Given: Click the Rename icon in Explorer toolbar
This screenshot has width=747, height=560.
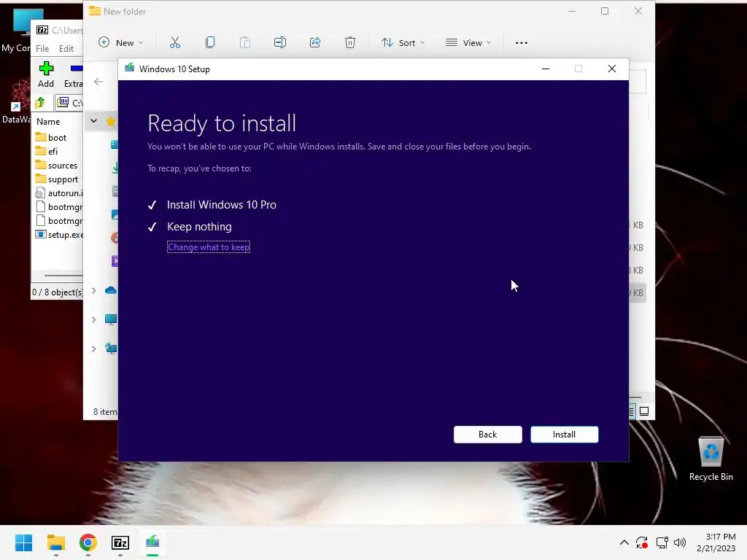Looking at the screenshot, I should click(x=279, y=42).
